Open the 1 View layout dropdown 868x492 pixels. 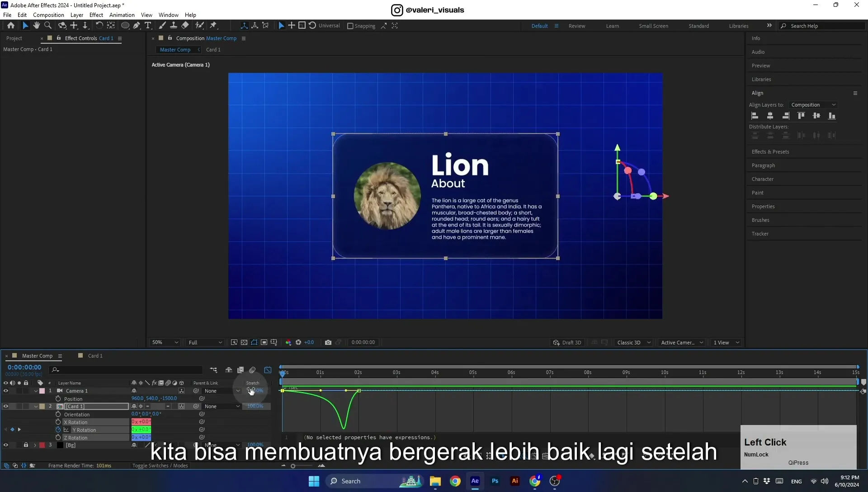[726, 342]
